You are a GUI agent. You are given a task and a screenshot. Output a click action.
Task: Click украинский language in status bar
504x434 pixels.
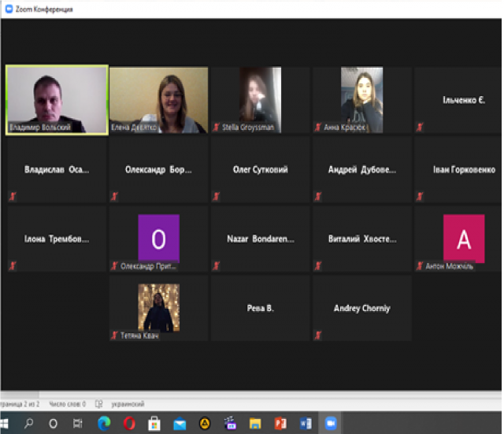point(128,404)
